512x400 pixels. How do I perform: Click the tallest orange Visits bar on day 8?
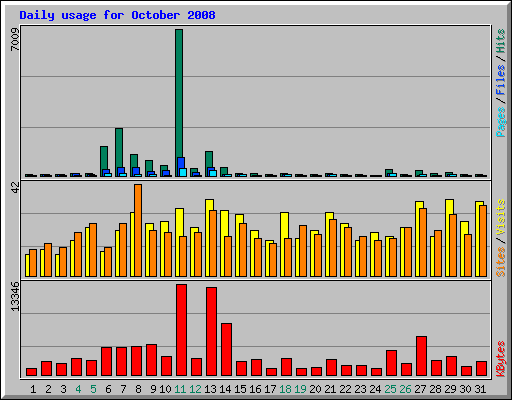pos(138,230)
